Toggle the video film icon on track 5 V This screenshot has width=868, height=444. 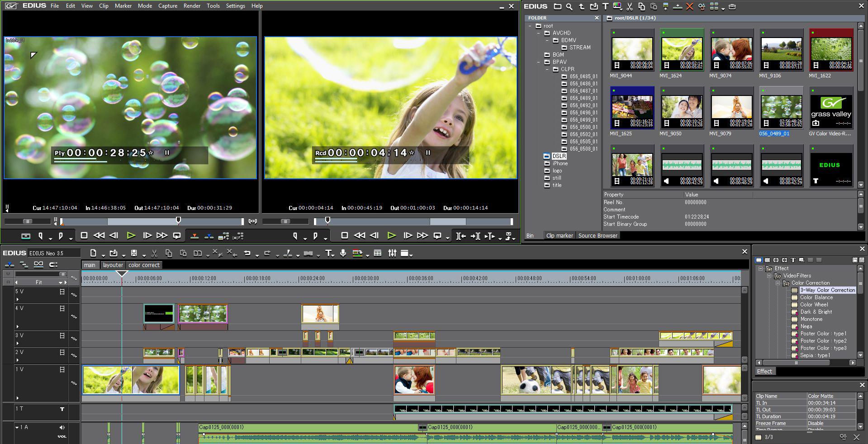[x=62, y=292]
